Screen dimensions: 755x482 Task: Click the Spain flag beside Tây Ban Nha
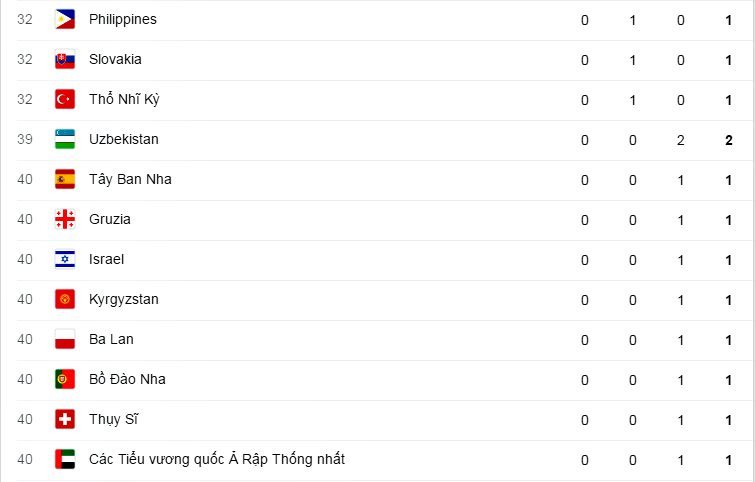point(65,179)
